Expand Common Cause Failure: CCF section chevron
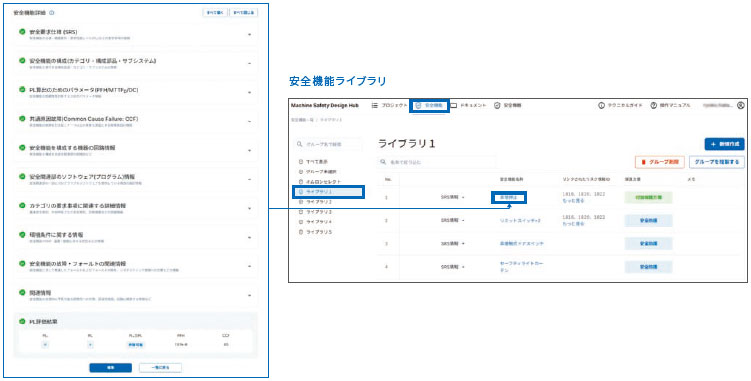This screenshot has width=751, height=381. pyautogui.click(x=250, y=122)
